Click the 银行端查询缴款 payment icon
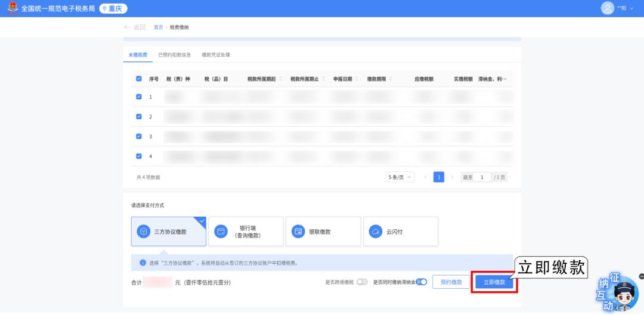 pos(221,232)
